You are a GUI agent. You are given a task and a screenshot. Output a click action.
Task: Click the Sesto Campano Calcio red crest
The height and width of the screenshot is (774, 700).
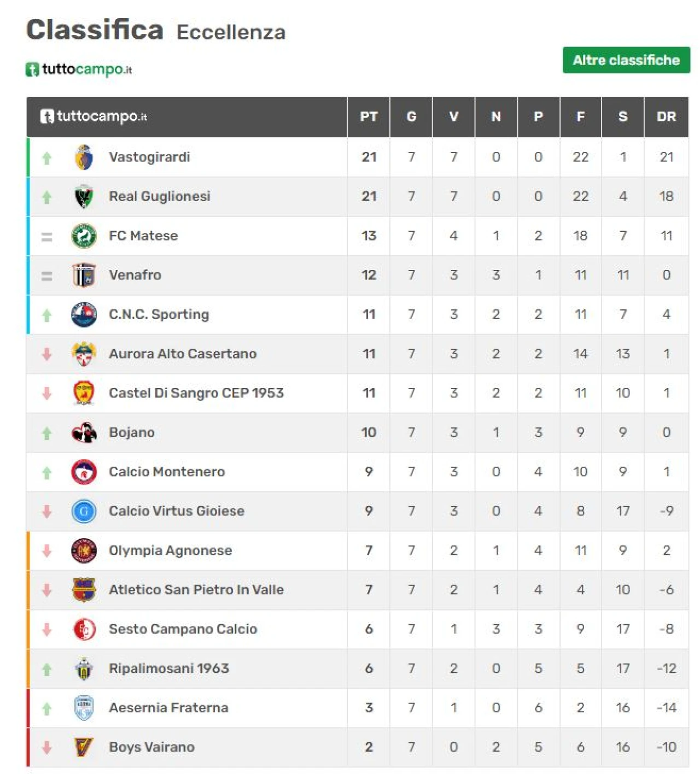(x=84, y=629)
